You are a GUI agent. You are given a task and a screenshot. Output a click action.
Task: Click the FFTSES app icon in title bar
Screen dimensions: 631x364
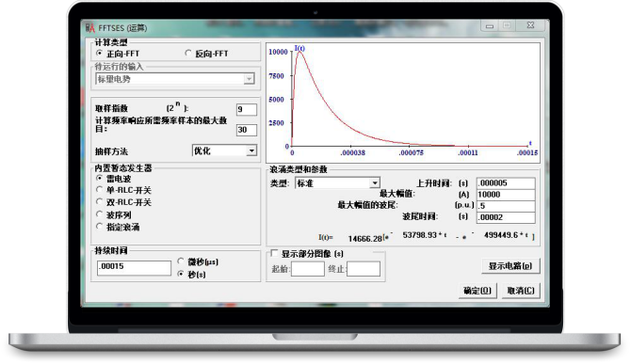click(90, 27)
